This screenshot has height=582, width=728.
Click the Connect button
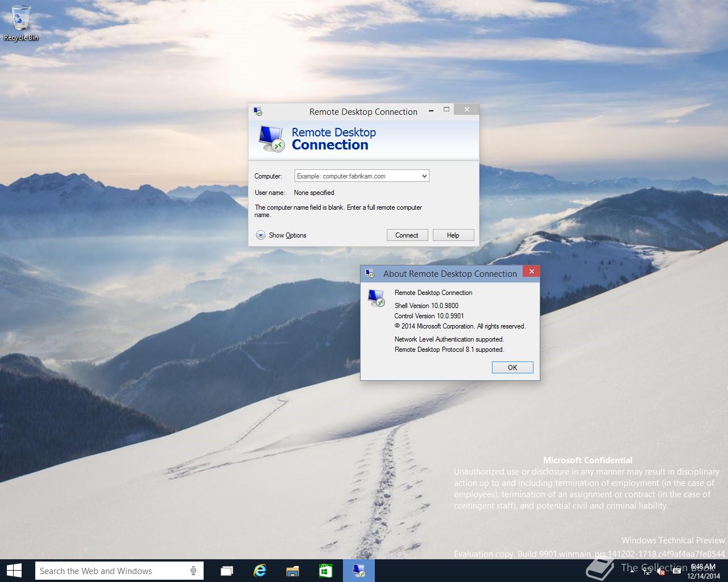click(x=407, y=235)
